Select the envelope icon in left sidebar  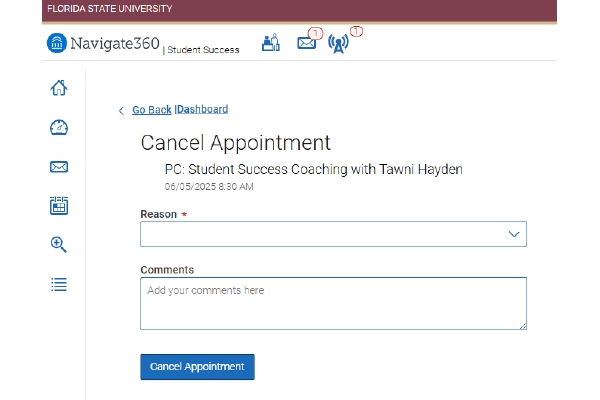pyautogui.click(x=59, y=166)
